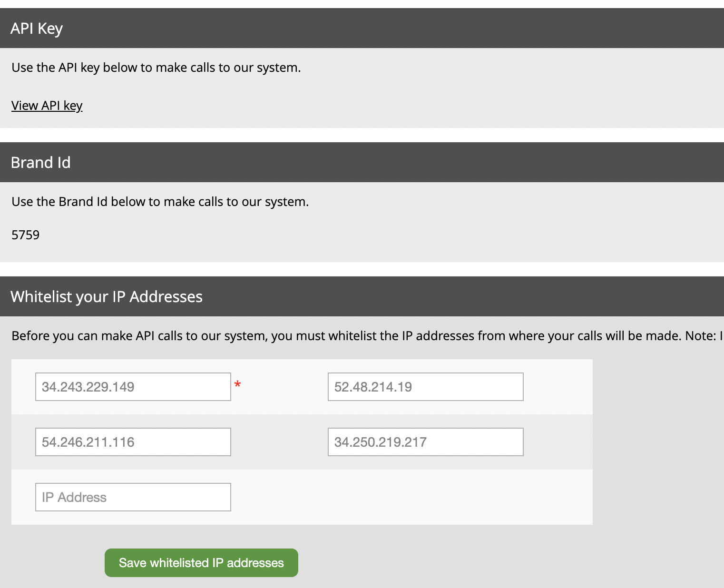The image size is (724, 588).
Task: Click the Brand Id value 5759
Action: click(x=26, y=235)
